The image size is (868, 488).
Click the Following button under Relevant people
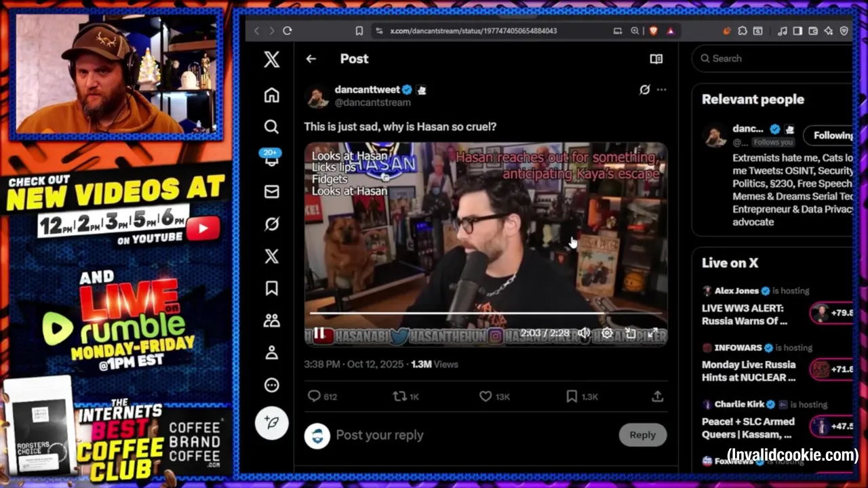click(829, 136)
